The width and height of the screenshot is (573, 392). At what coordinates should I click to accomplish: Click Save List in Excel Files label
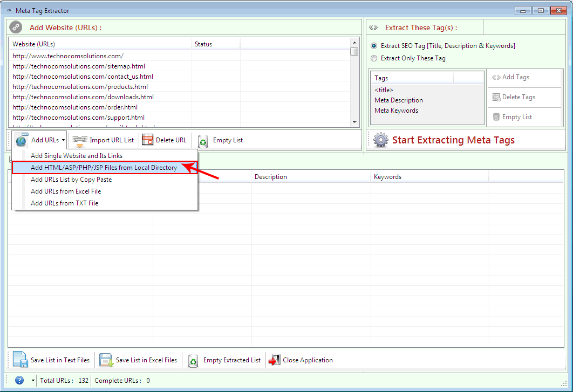tap(146, 360)
